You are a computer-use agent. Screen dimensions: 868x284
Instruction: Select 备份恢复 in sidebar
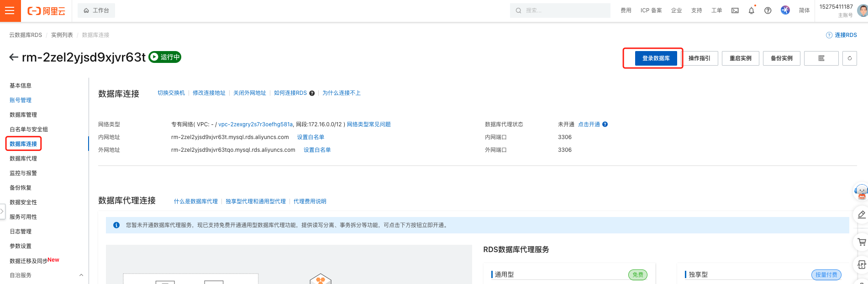[x=21, y=188]
